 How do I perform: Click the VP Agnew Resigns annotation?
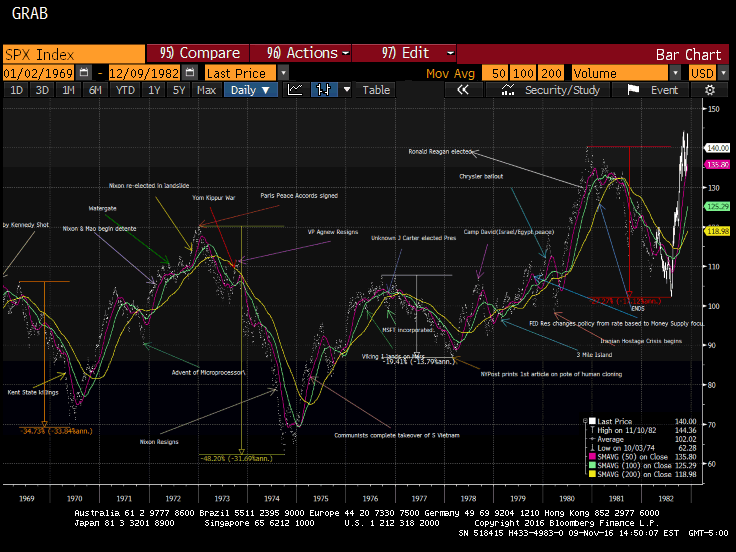tap(333, 232)
